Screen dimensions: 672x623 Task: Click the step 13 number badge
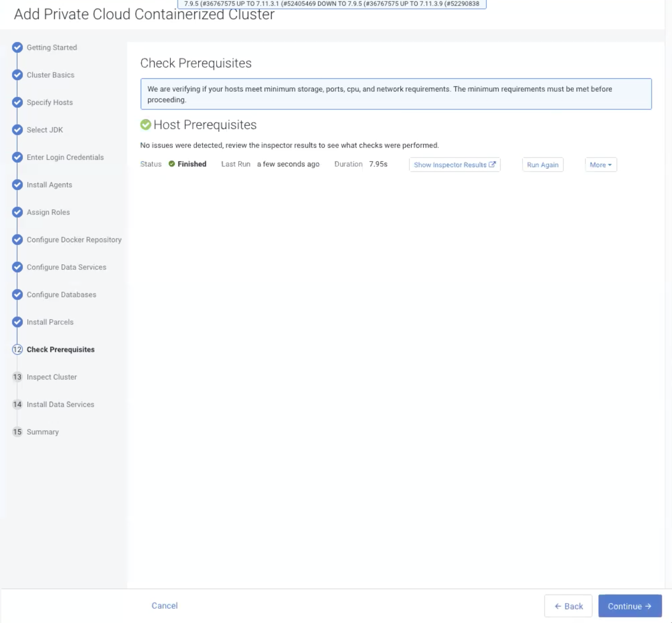tap(17, 377)
